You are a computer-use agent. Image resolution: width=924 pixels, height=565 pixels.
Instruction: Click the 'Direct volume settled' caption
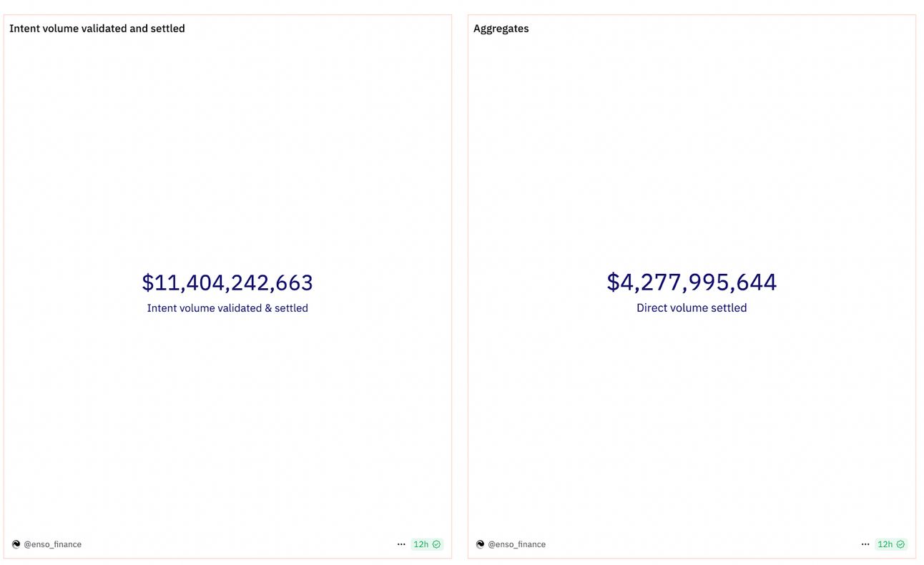pyautogui.click(x=692, y=308)
